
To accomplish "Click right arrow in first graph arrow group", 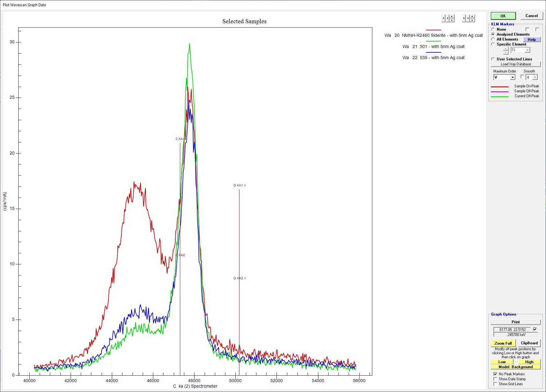I will (448, 18).
